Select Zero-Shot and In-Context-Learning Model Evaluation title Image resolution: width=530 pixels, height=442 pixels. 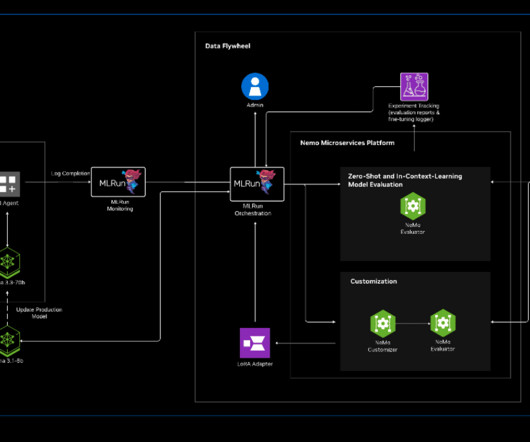coord(405,180)
